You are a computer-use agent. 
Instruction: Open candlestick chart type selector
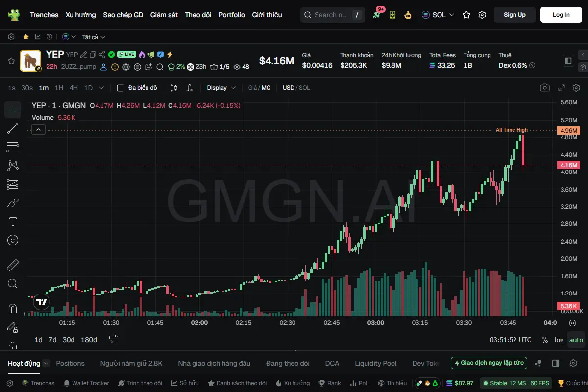[x=173, y=88]
